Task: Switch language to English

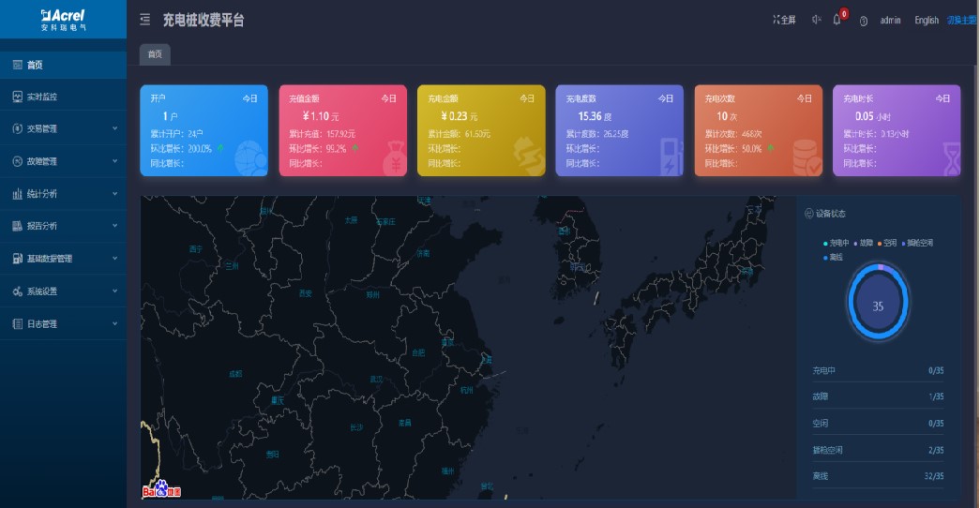Action: click(x=926, y=20)
